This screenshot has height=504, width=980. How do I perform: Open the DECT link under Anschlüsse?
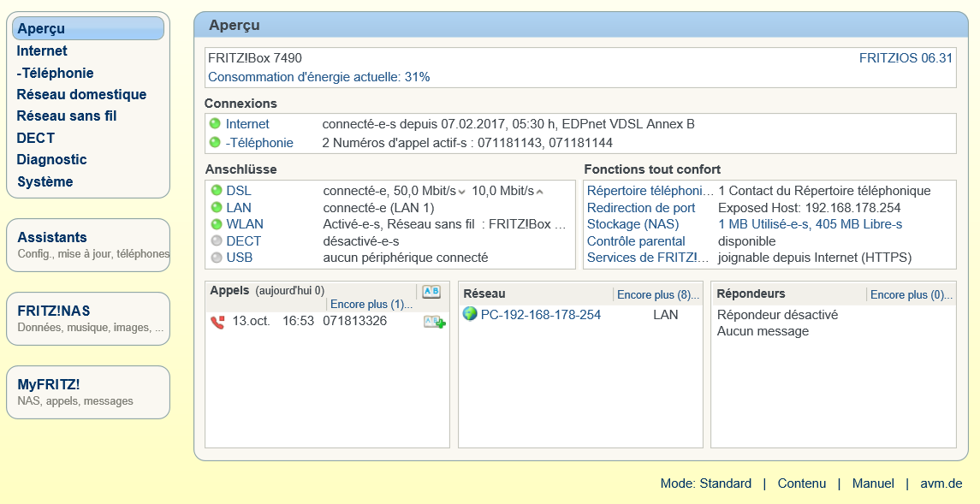(244, 240)
